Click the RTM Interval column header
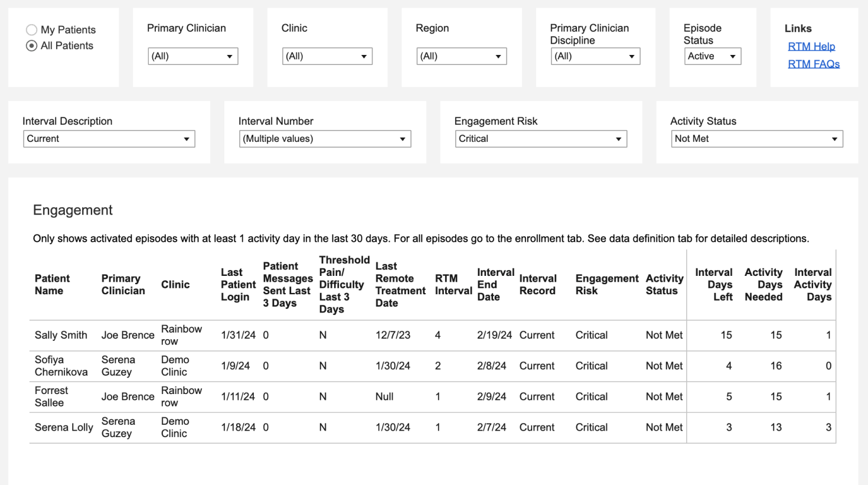The width and height of the screenshot is (868, 485). click(x=453, y=285)
